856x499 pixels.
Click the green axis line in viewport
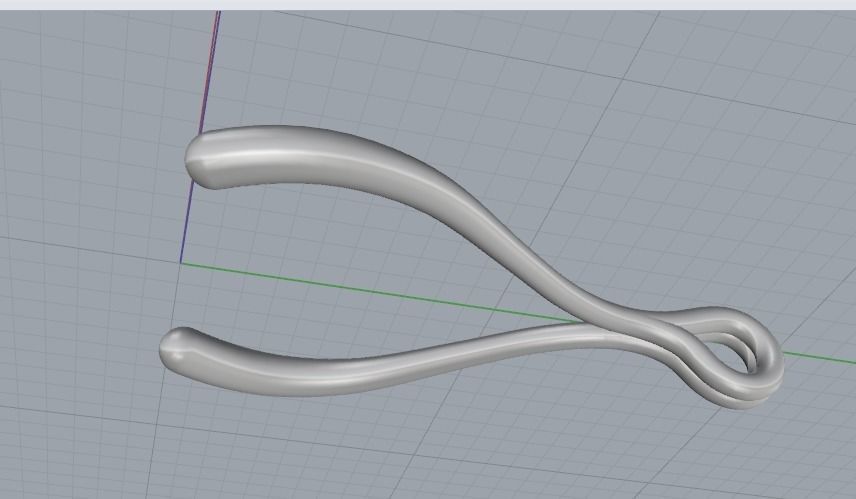pos(377,292)
